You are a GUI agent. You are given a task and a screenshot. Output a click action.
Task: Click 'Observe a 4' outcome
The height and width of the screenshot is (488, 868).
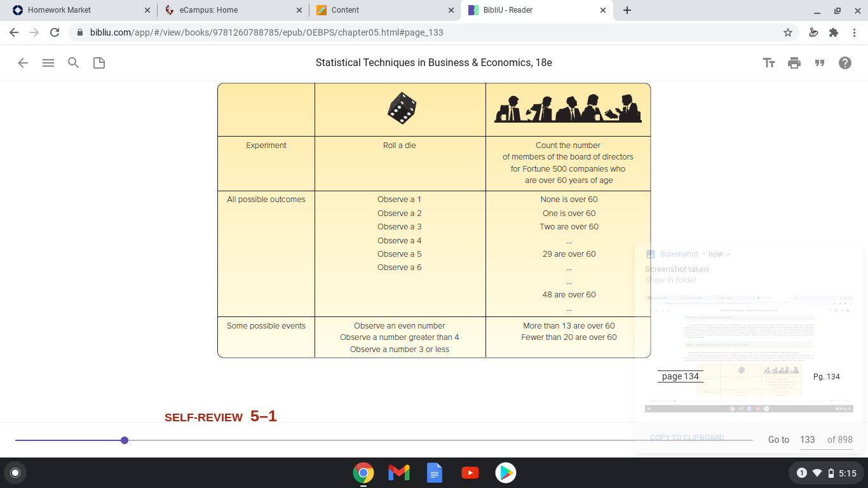click(400, 241)
